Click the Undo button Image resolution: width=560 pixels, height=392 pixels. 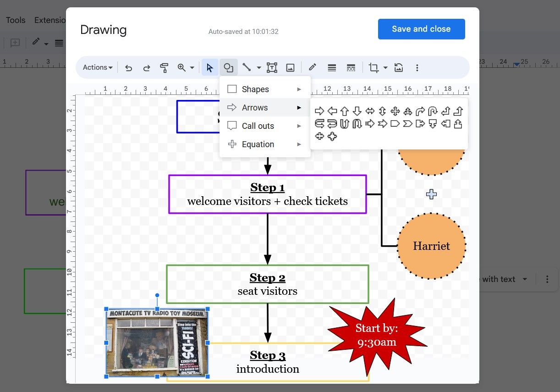129,67
